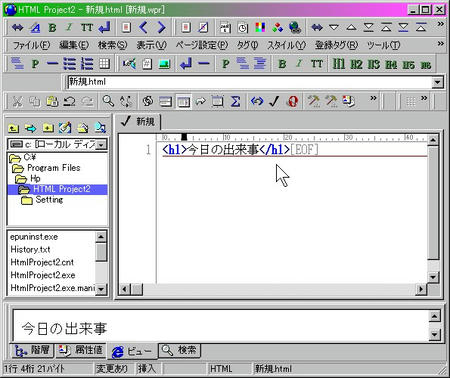Screen dimensions: 450x378
Task: Open the スタイル(Y) menu
Action: (286, 45)
